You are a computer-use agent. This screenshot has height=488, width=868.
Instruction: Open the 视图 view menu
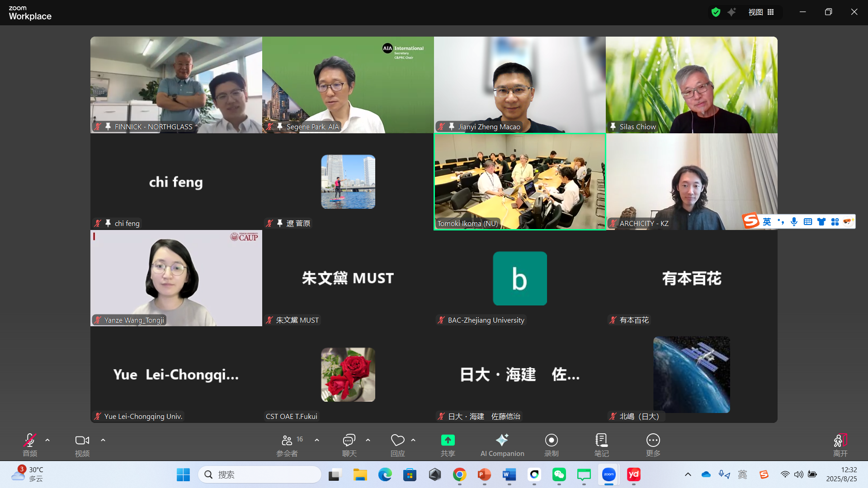pos(755,12)
